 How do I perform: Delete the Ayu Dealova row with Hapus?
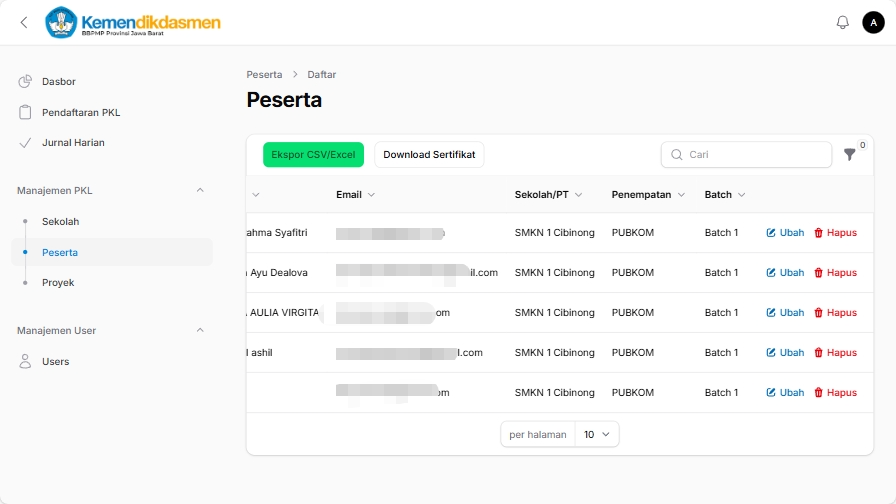point(835,273)
